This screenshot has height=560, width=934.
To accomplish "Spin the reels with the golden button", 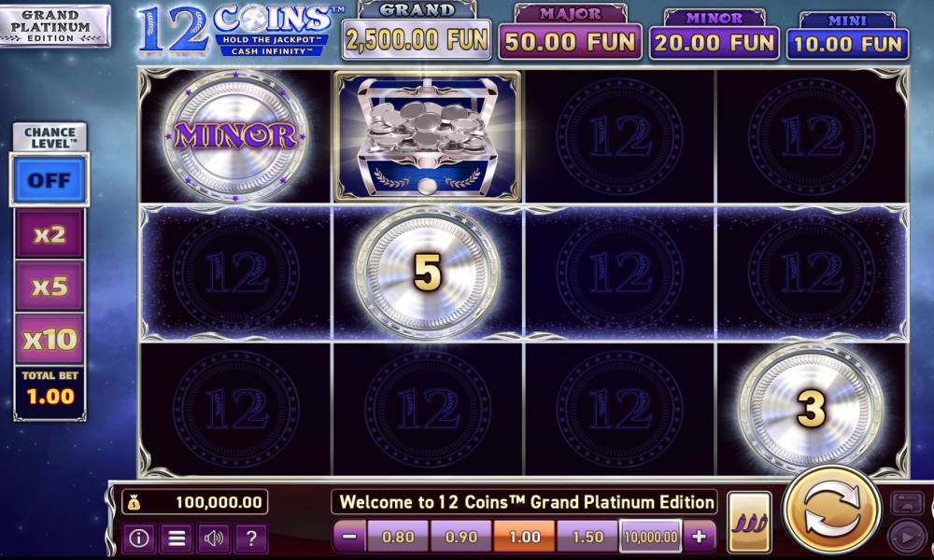I will coord(831,511).
